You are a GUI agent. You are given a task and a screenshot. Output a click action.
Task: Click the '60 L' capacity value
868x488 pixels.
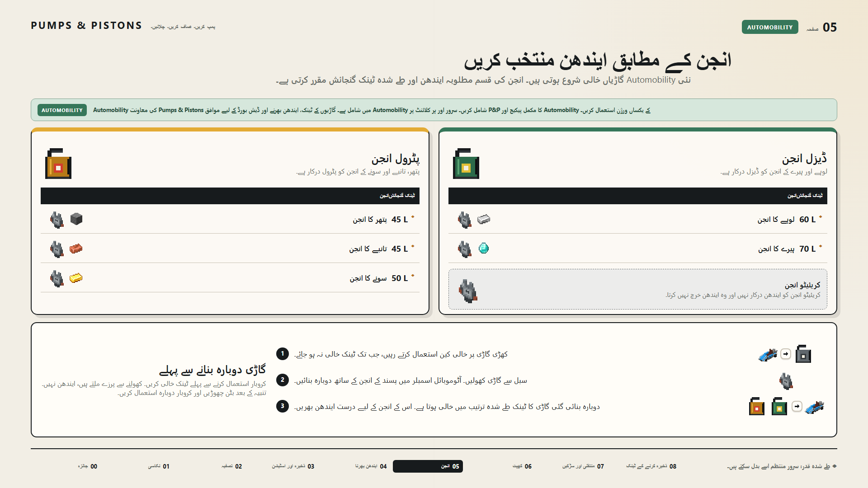point(807,220)
